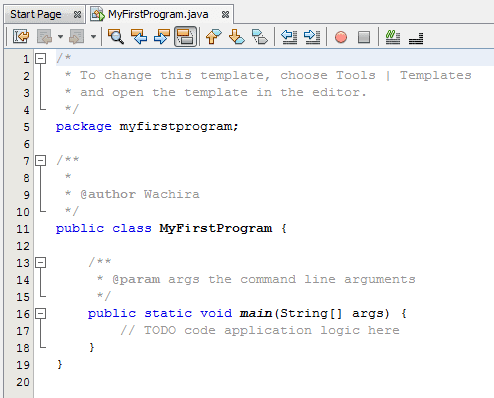Collapse the comment fold at line 1
Viewport: 494px width, 398px height.
coord(40,59)
